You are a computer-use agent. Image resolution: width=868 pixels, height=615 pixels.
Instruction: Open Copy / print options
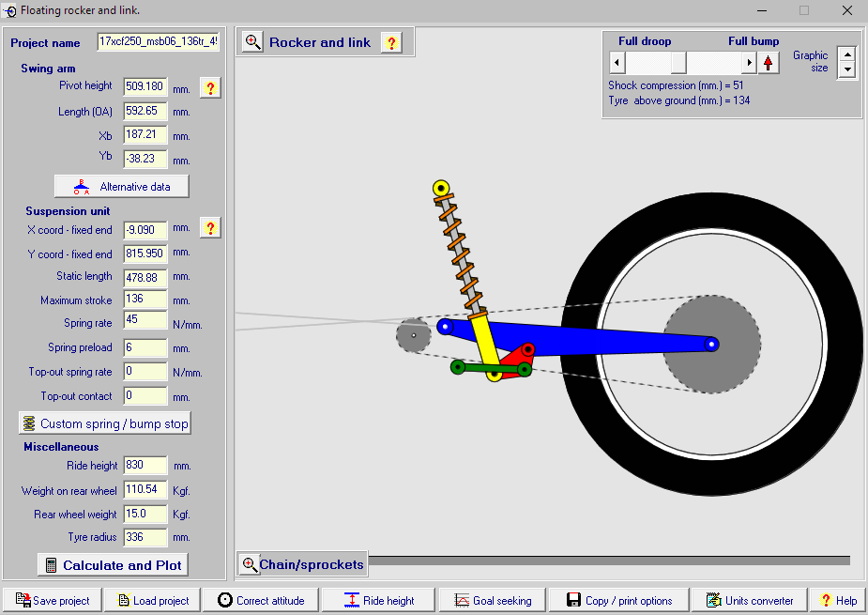coord(618,600)
